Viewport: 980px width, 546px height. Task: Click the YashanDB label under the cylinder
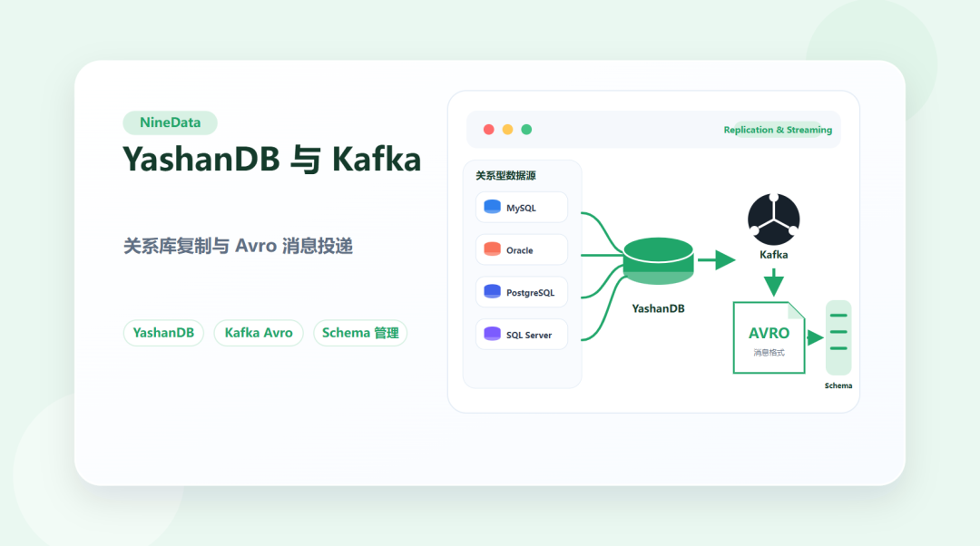[x=658, y=308]
